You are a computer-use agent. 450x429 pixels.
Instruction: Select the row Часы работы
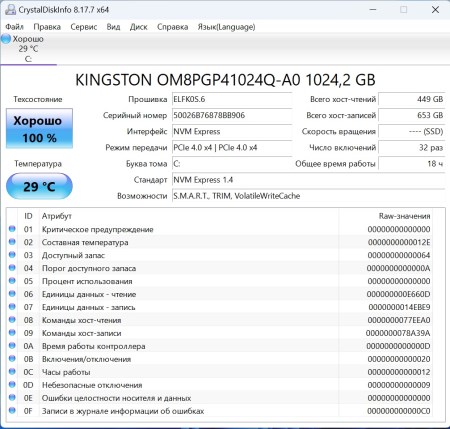click(x=220, y=372)
